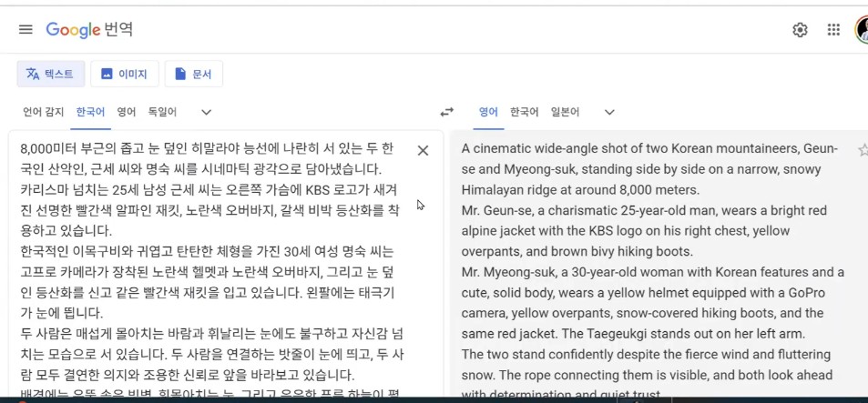The width and height of the screenshot is (868, 403).
Task: Click the Google logo
Action: [72, 30]
